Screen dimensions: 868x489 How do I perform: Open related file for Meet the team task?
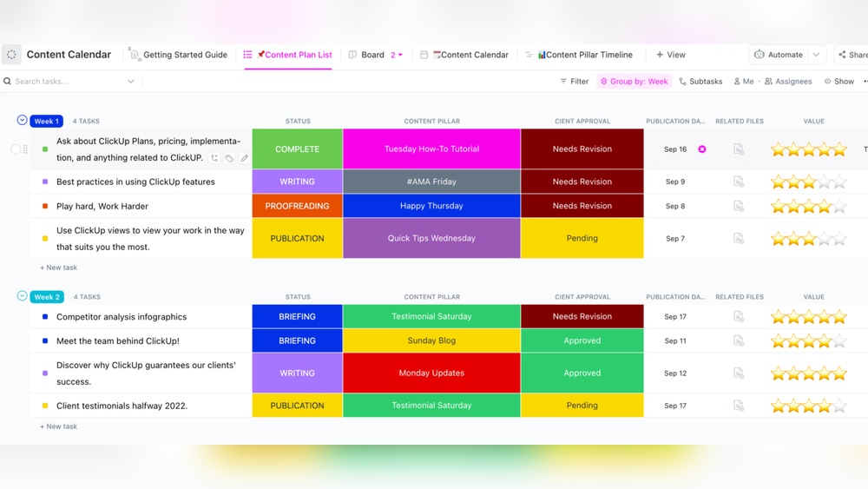[x=739, y=340]
